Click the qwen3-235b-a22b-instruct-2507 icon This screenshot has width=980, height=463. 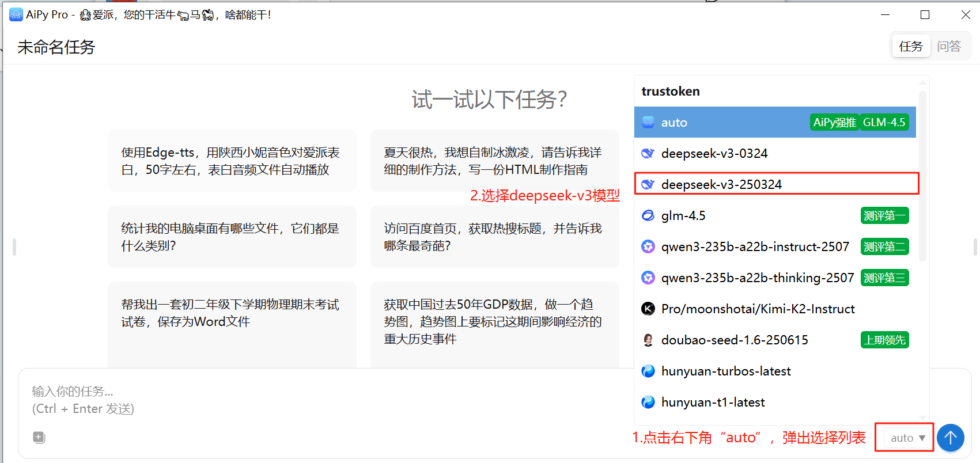tap(648, 246)
